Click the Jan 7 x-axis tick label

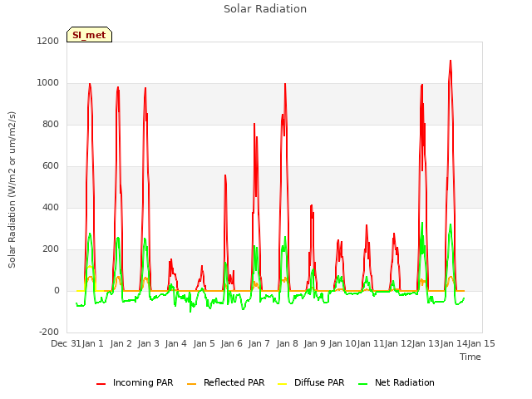(259, 343)
